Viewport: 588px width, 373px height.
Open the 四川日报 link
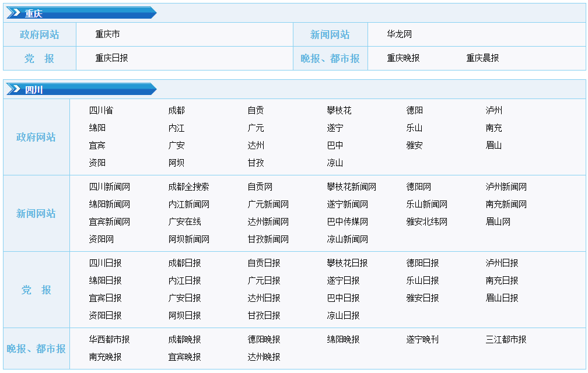105,263
